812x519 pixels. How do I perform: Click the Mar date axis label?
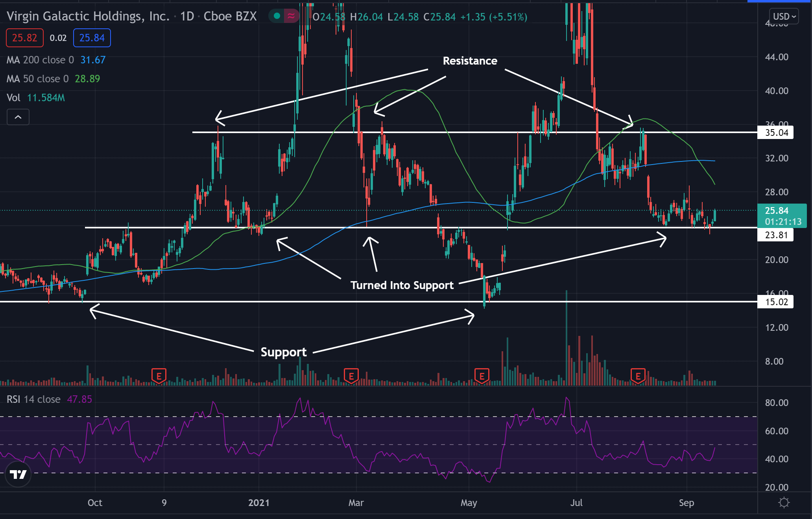356,503
